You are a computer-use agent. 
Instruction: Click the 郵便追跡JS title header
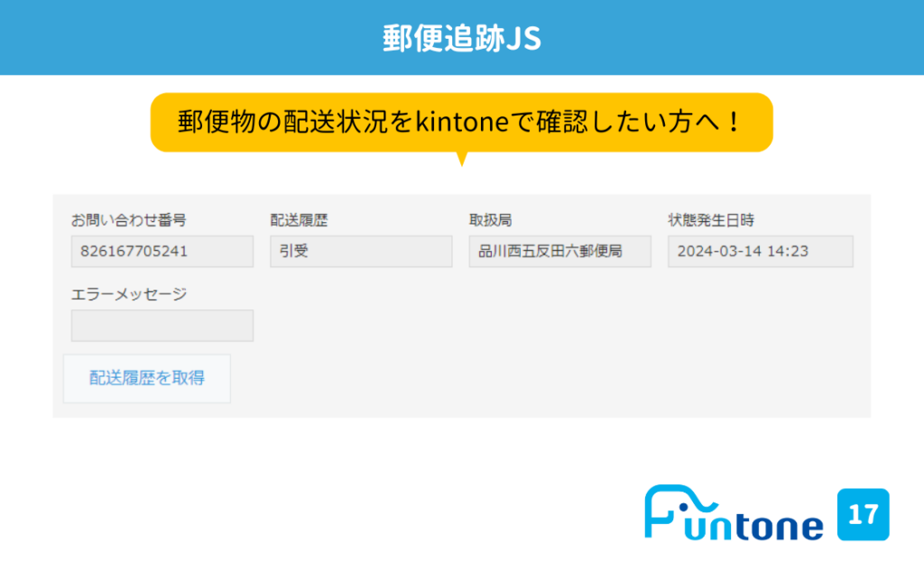click(x=462, y=37)
